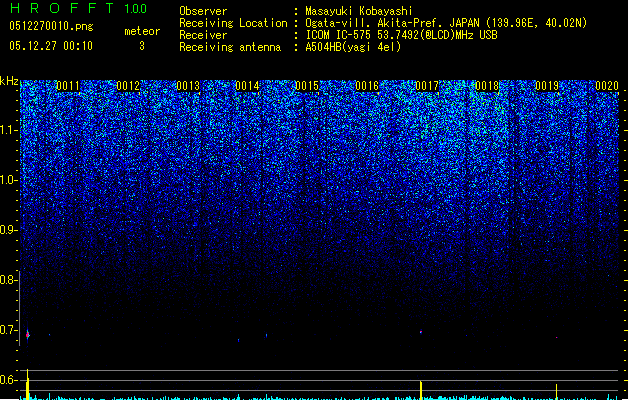Click the HROFFT 1.0.0 title text
Image resolution: width=629 pixels, height=400 pixels.
(79, 8)
